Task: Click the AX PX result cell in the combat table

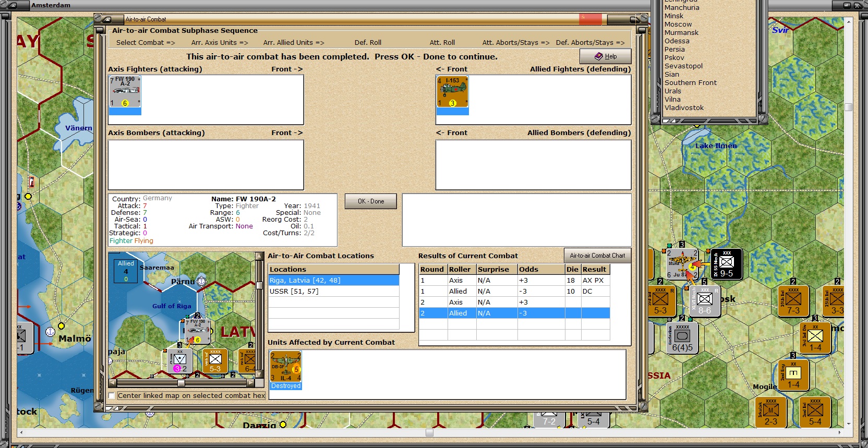Action: [x=595, y=281]
